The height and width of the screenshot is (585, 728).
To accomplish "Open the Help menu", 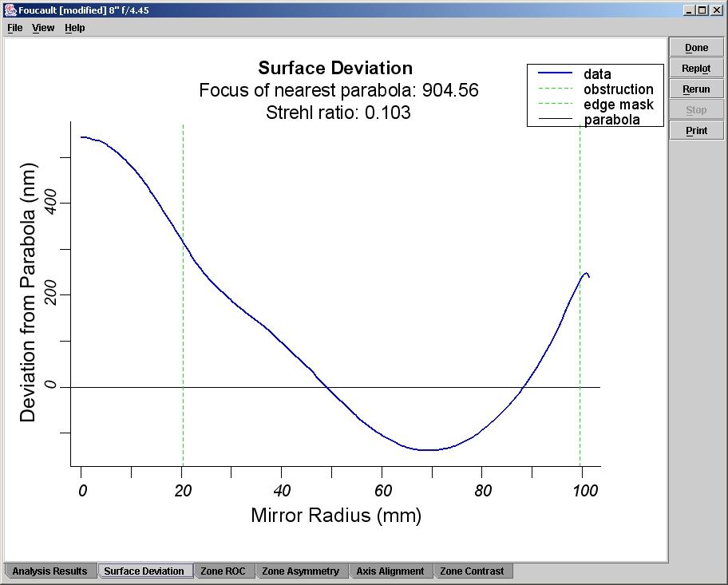I will 74,28.
